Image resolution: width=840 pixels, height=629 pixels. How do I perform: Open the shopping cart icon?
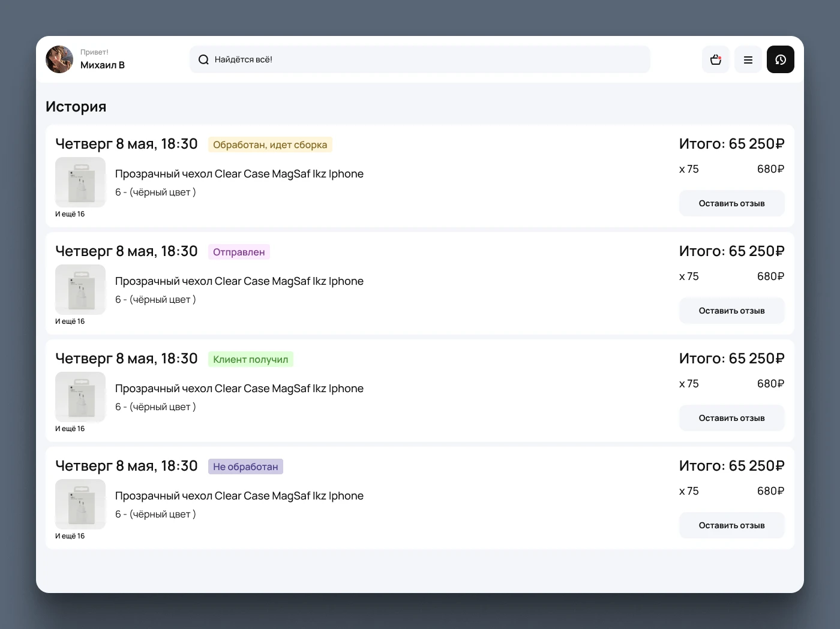click(x=715, y=59)
